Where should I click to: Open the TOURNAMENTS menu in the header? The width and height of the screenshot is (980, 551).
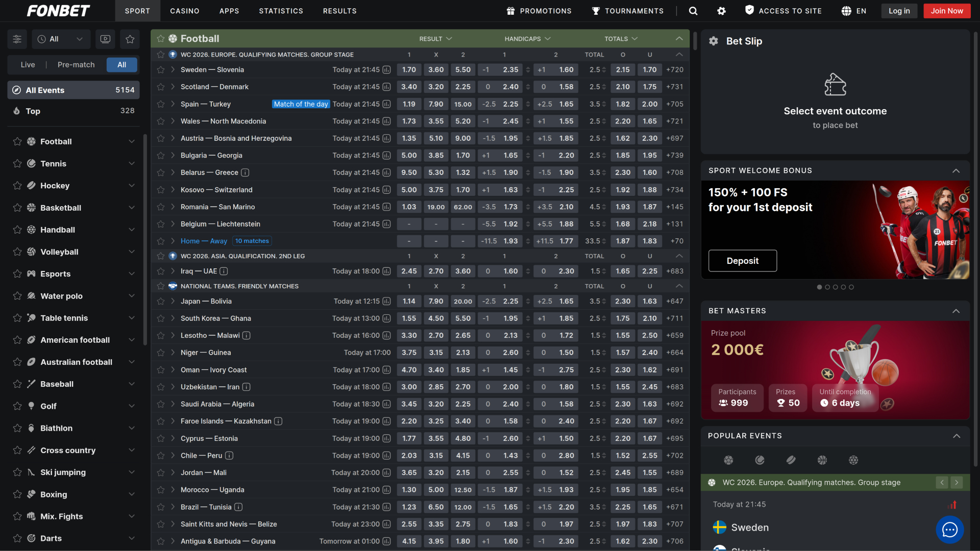[628, 11]
